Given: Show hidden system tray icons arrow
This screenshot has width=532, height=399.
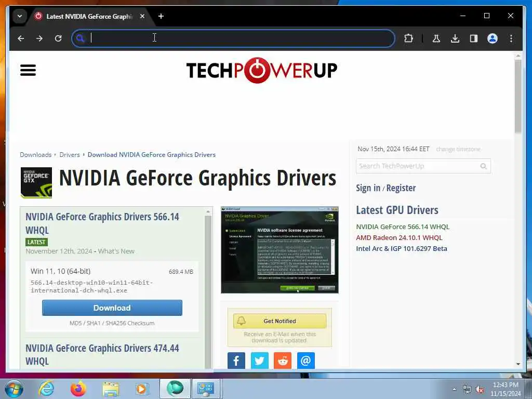Looking at the screenshot, I should click(454, 390).
